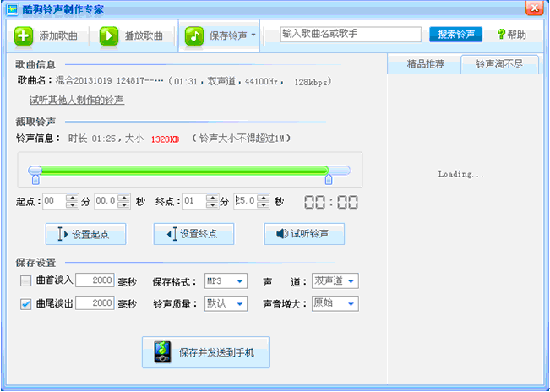Click the app icon in the title bar
This screenshot has height=392, width=550.
13,9
